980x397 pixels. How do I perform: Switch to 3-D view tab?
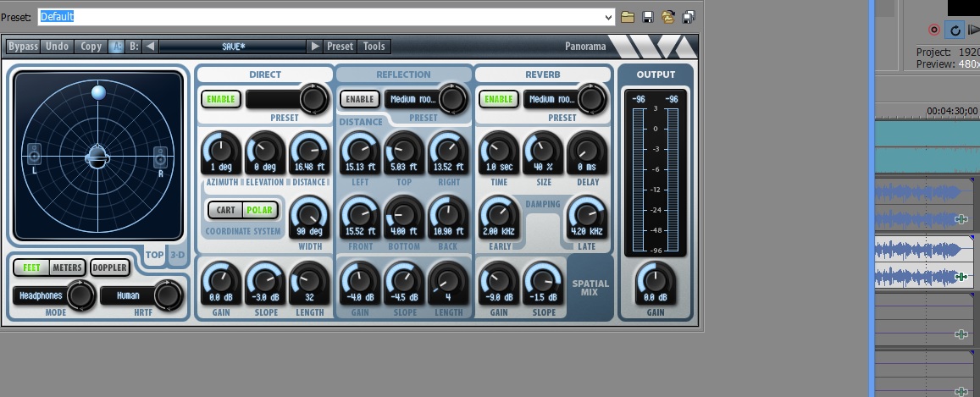coord(178,255)
